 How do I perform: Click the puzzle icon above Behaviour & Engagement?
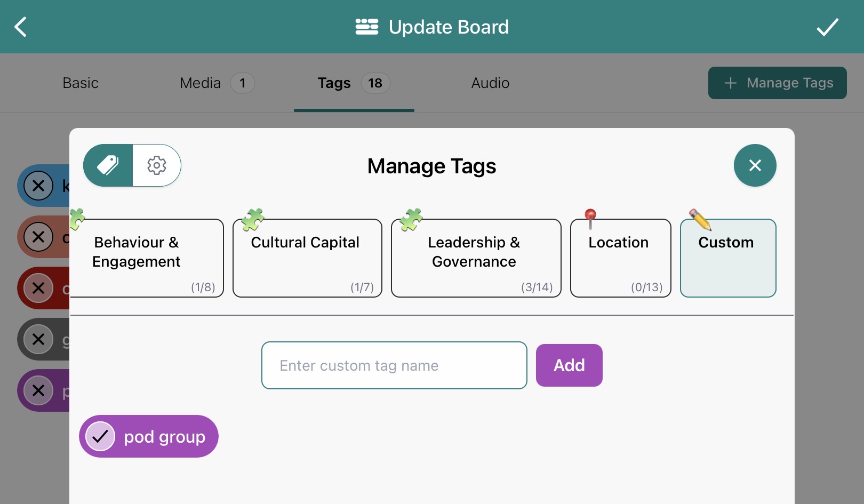(78, 219)
